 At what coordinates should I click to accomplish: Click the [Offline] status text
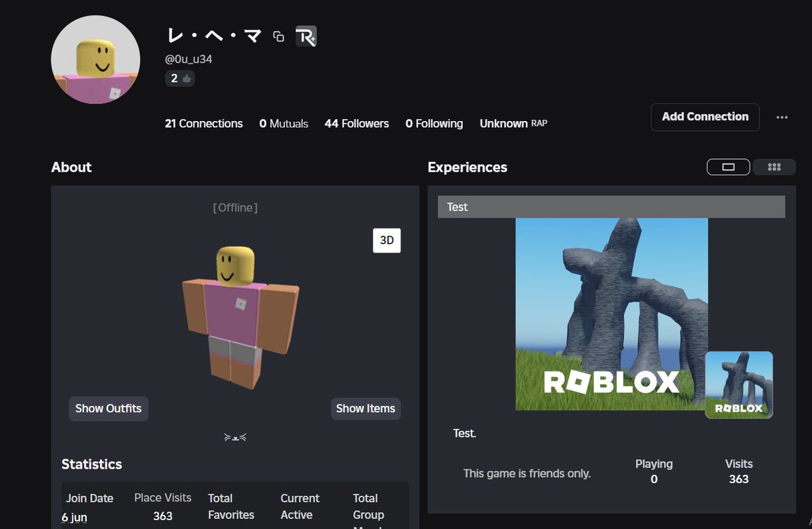tap(235, 208)
